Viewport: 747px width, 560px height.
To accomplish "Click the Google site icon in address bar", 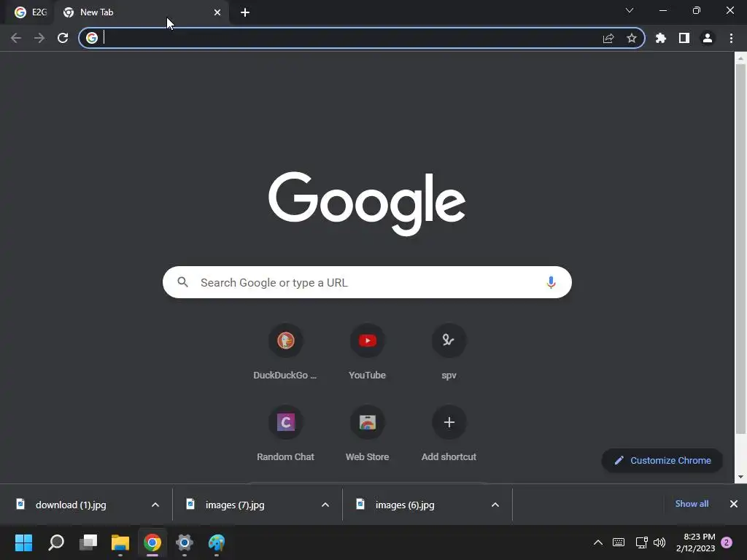I will point(92,38).
